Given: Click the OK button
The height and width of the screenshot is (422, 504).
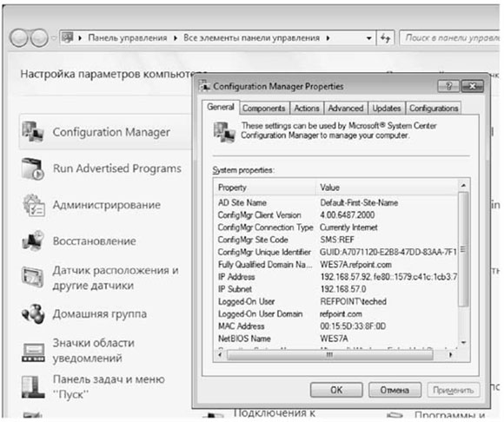Looking at the screenshot, I should (336, 390).
